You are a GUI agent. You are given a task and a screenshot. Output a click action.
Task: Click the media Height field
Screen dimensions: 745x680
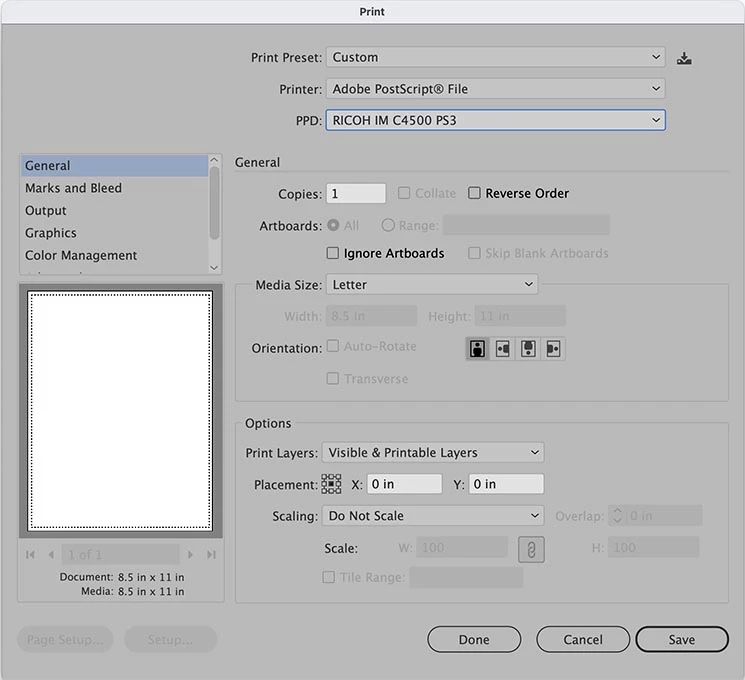click(x=520, y=316)
